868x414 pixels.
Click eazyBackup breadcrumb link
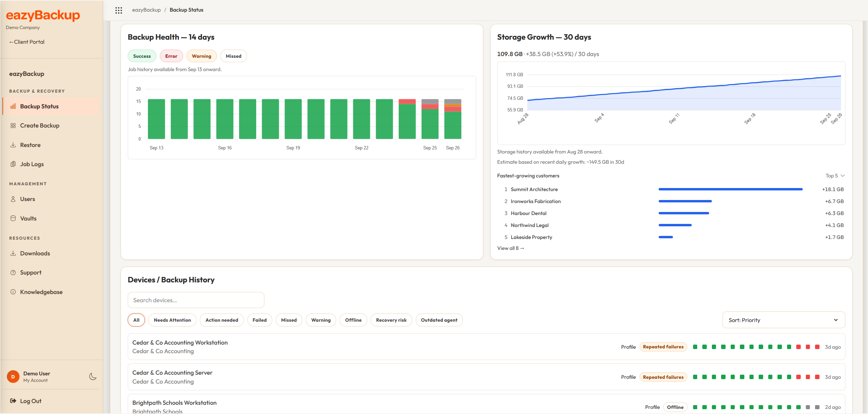tap(146, 10)
